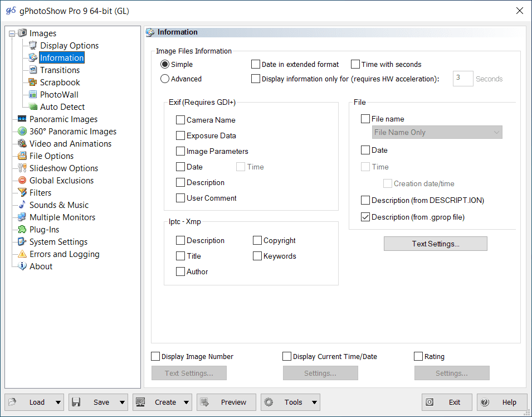This screenshot has width=532, height=417.
Task: Open the Transitions settings page
Action: (x=60, y=70)
